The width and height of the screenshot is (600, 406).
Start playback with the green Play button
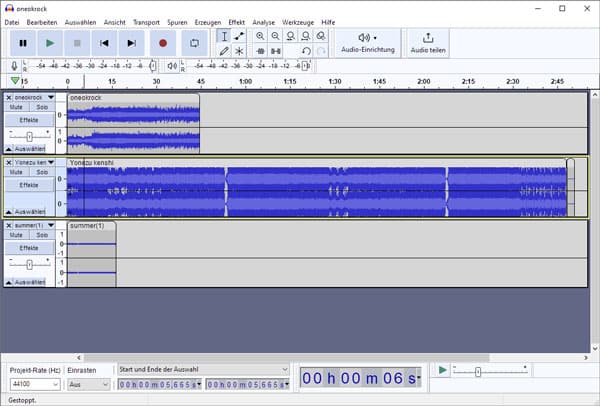point(50,43)
